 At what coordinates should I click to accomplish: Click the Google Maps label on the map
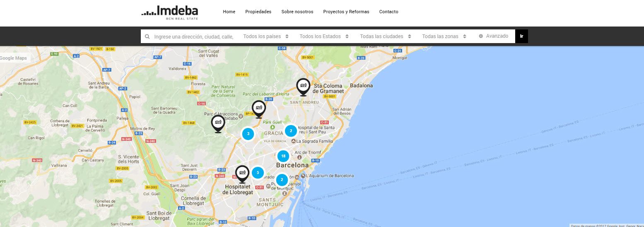click(13, 58)
